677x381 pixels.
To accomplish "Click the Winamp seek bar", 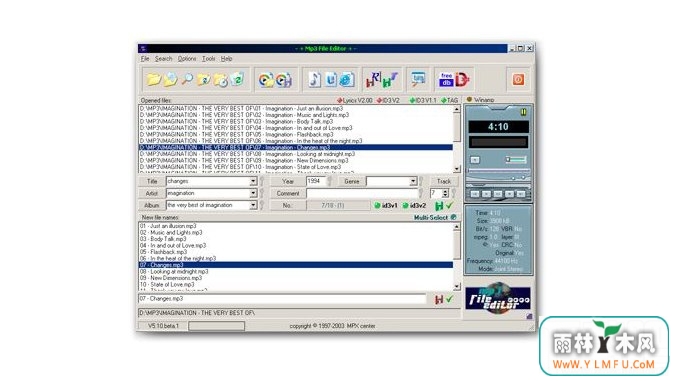I will coord(498,171).
